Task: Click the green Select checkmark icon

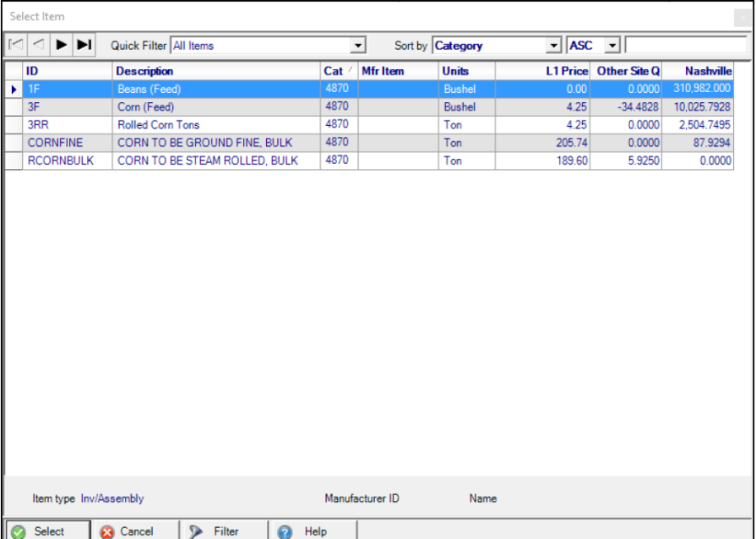Action: 19,531
